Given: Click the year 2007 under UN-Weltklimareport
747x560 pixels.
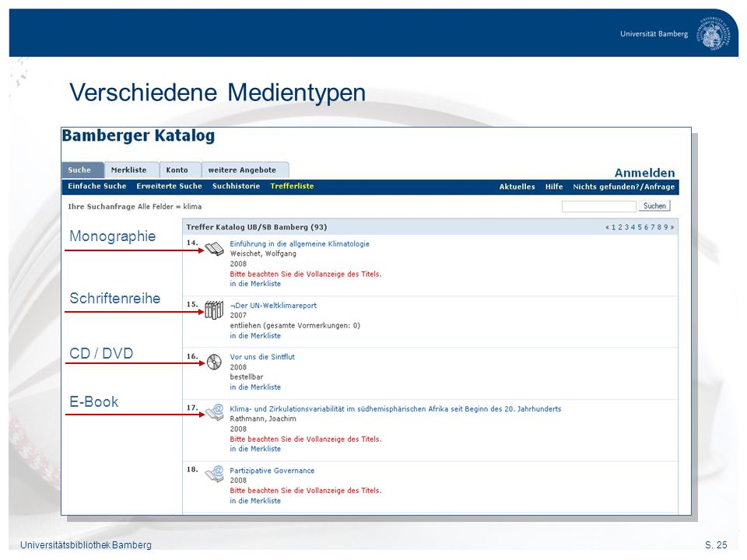Looking at the screenshot, I should coord(238,316).
